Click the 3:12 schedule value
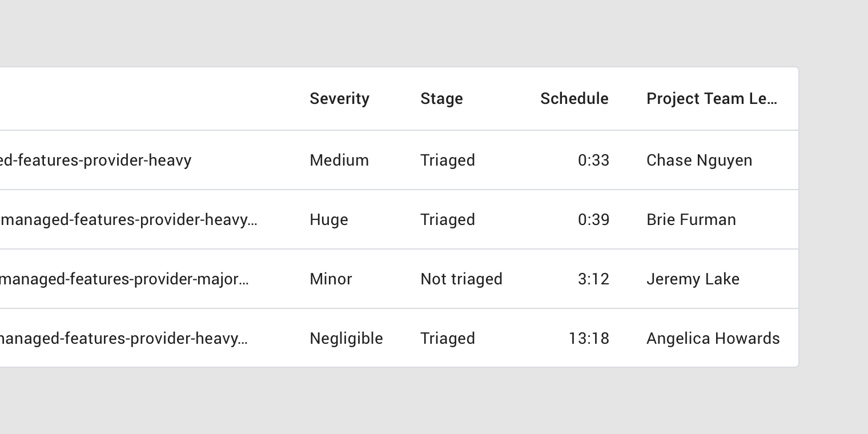Viewport: 868px width, 434px height. pos(593,279)
